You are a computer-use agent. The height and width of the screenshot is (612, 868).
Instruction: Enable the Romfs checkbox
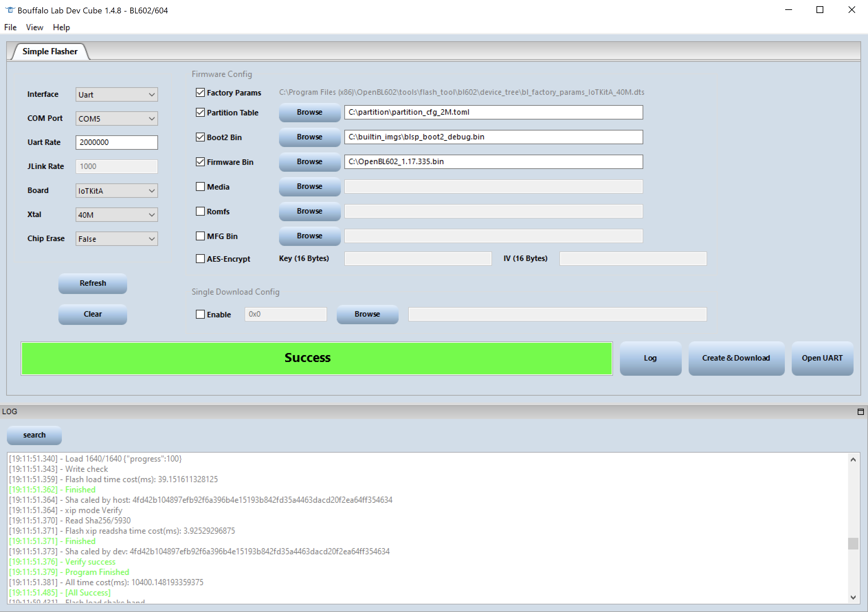click(x=200, y=212)
